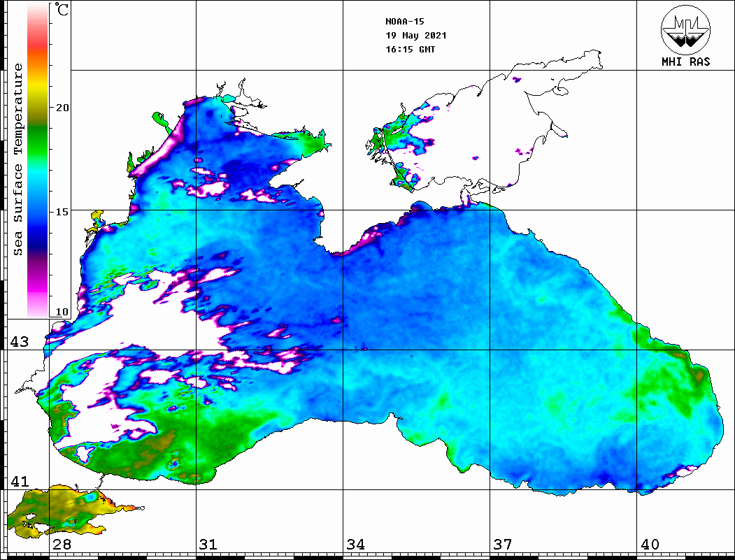The height and width of the screenshot is (560, 735).
Task: Click latitude label 41
Action: click(20, 481)
